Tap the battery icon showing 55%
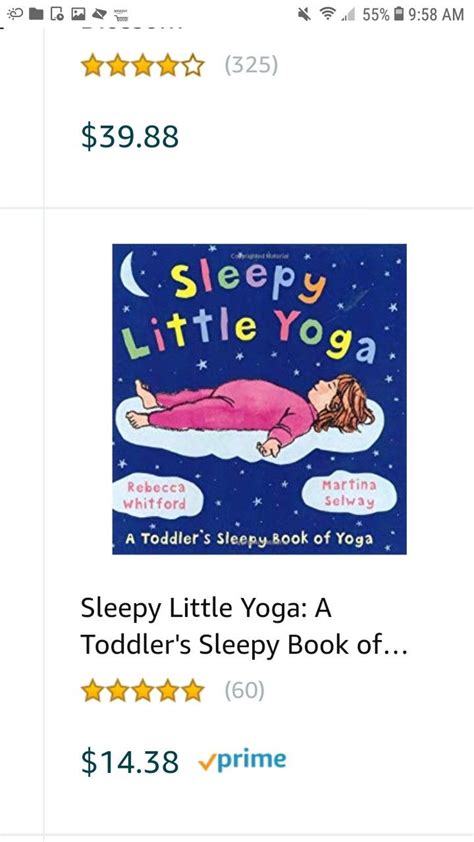The height and width of the screenshot is (842, 474). coord(398,14)
